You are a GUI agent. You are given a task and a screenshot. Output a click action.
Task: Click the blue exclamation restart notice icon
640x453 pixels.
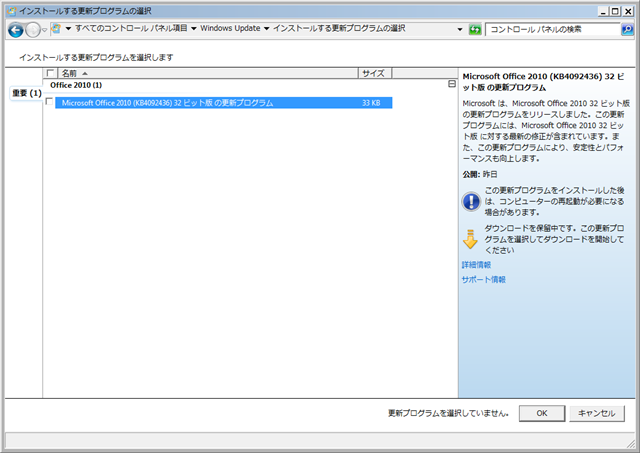tap(471, 202)
